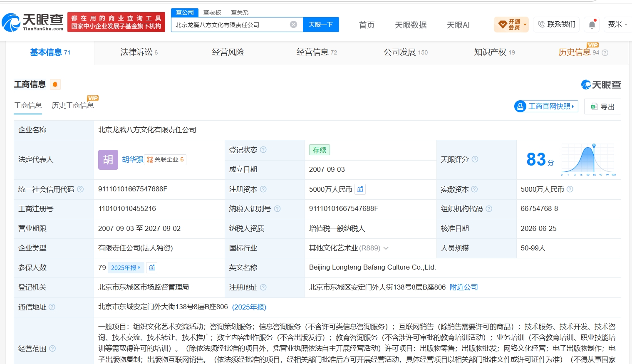Open help icon next to 统一社会信用代码
632x364 pixels.
click(80, 189)
